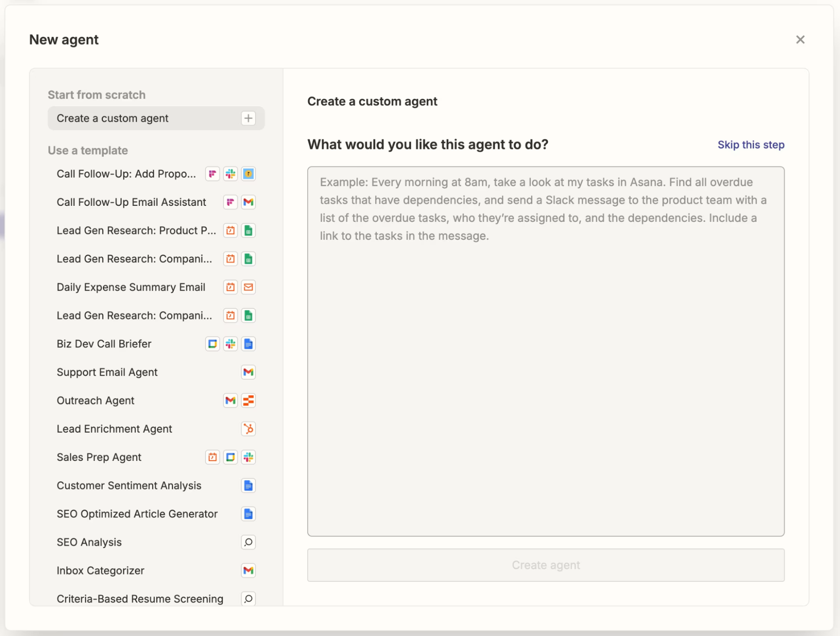
Task: Click the Create agent button
Action: coord(546,565)
